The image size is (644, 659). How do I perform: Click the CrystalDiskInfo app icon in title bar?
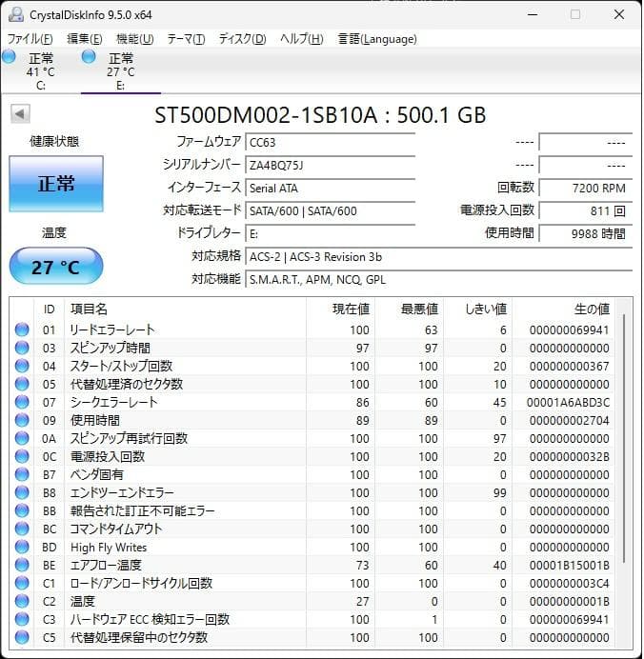point(16,14)
